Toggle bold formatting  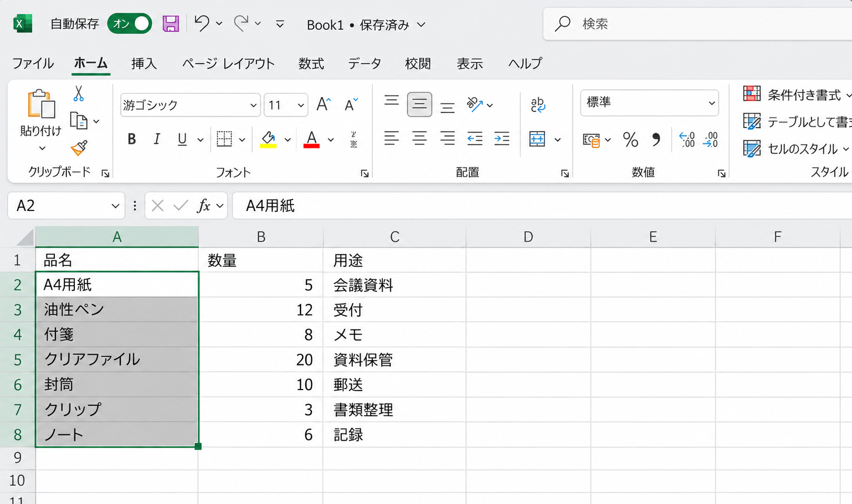132,139
